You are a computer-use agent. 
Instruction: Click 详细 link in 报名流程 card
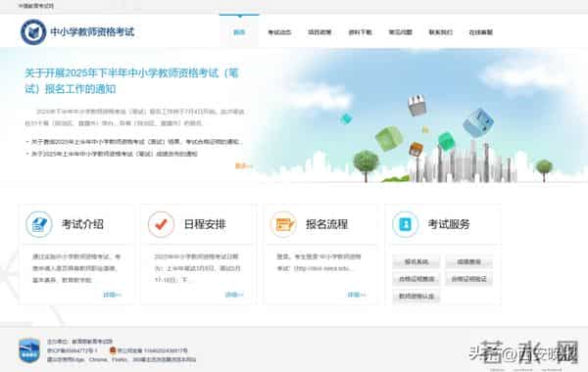(357, 295)
